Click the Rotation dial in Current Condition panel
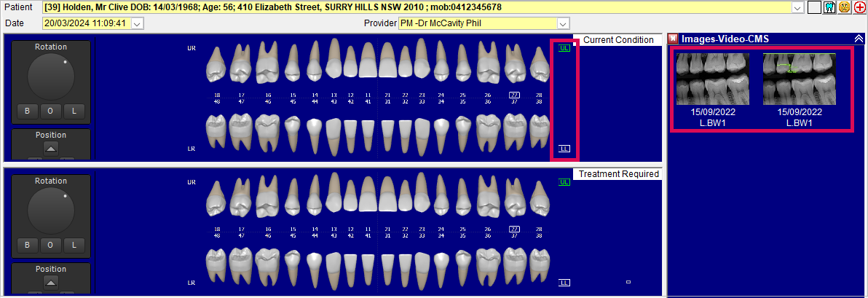 pos(50,77)
